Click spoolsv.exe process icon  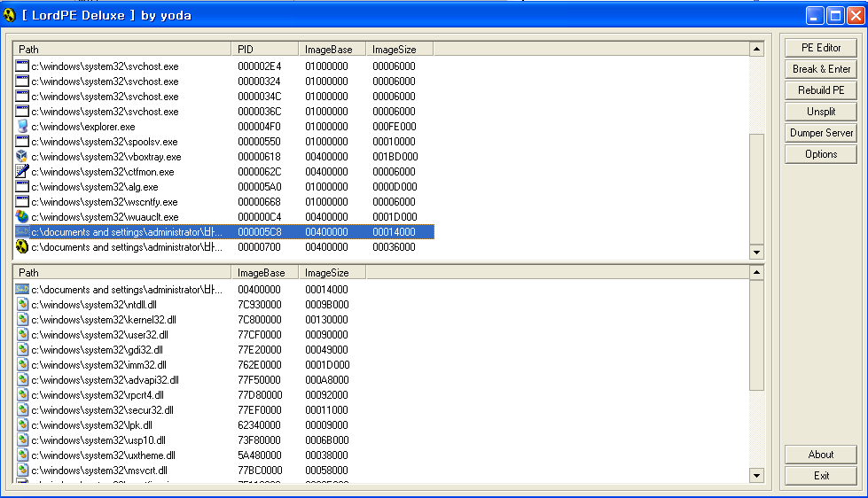click(22, 142)
